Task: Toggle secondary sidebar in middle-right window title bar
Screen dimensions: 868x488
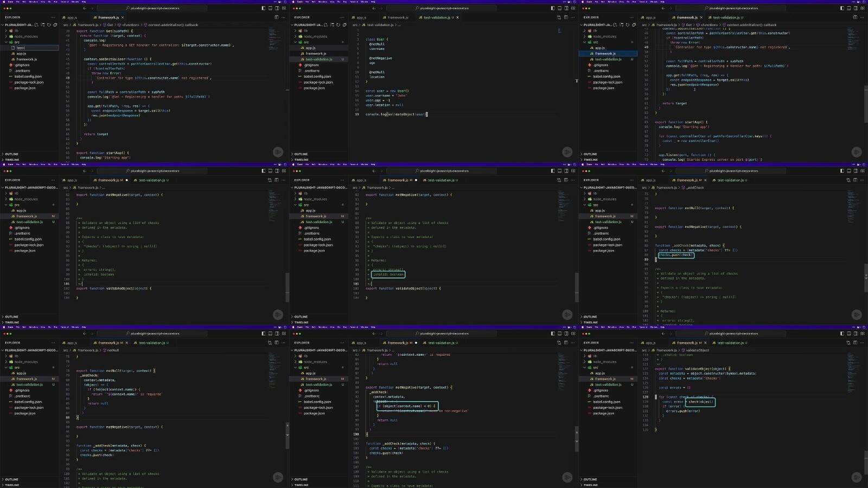Action: (856, 171)
